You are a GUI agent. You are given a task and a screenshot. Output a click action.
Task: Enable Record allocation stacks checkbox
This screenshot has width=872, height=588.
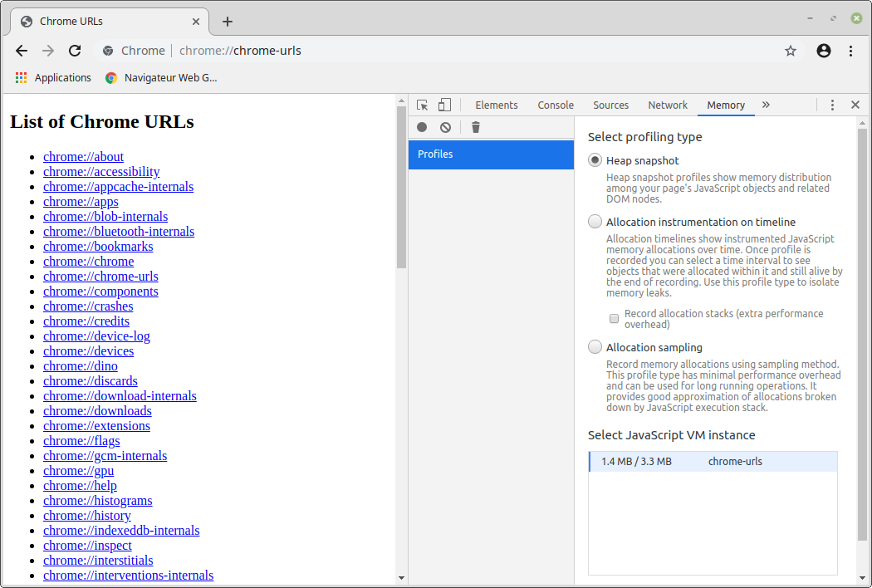click(615, 319)
